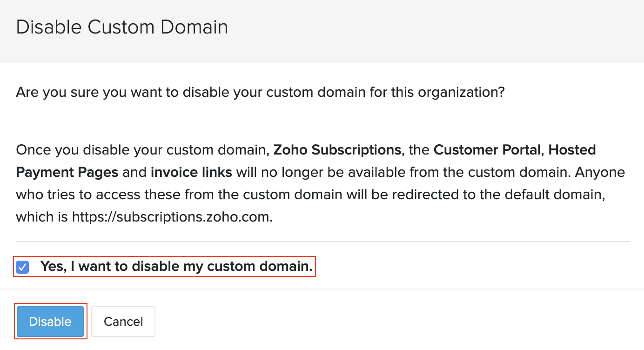The width and height of the screenshot is (644, 350).
Task: Click the gray dialog header bar
Action: click(x=419, y=31)
